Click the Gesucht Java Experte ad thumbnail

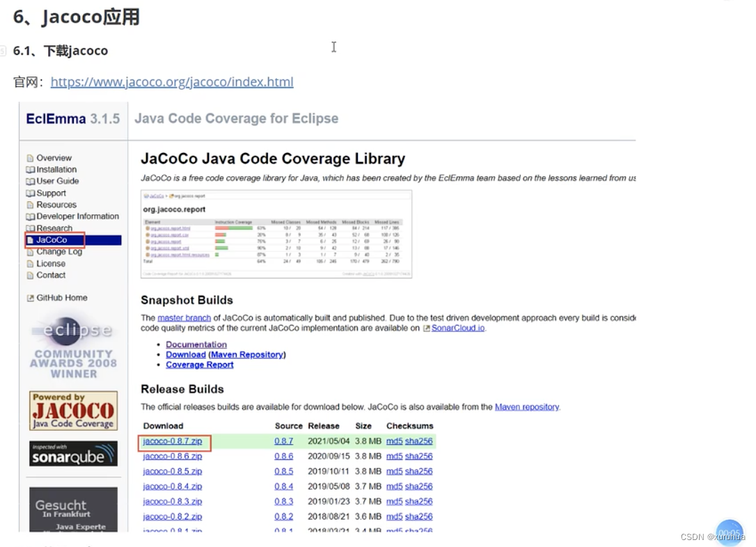click(72, 508)
